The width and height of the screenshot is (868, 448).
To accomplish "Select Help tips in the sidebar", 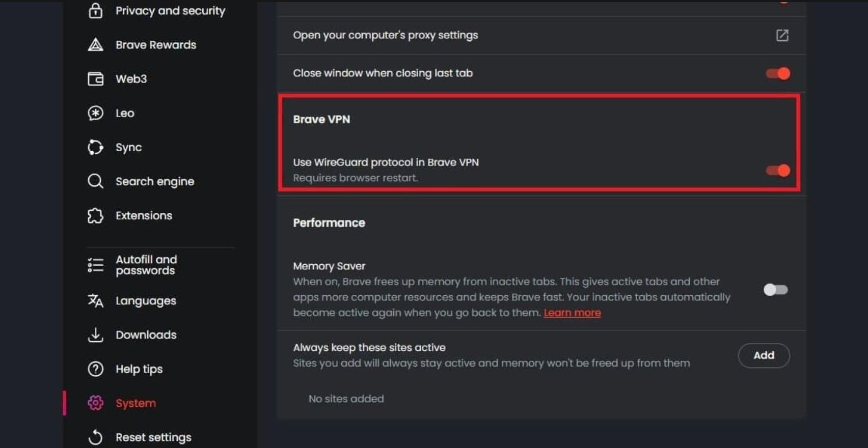I will pos(139,369).
